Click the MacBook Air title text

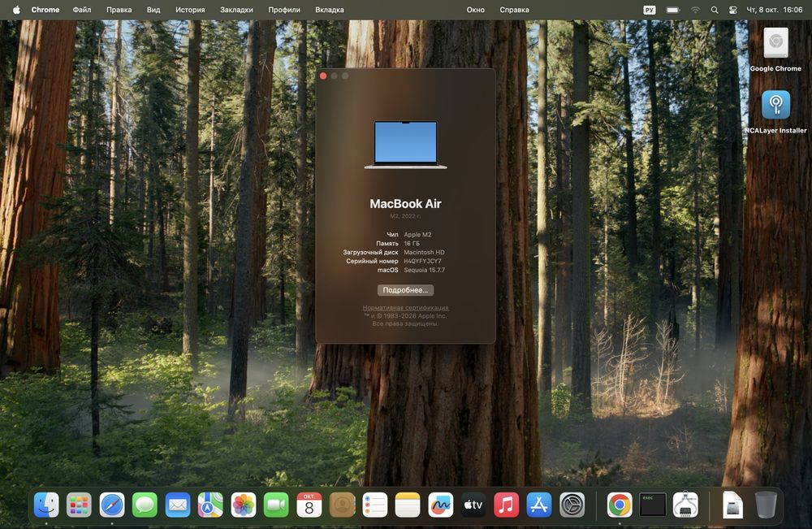[x=405, y=204]
